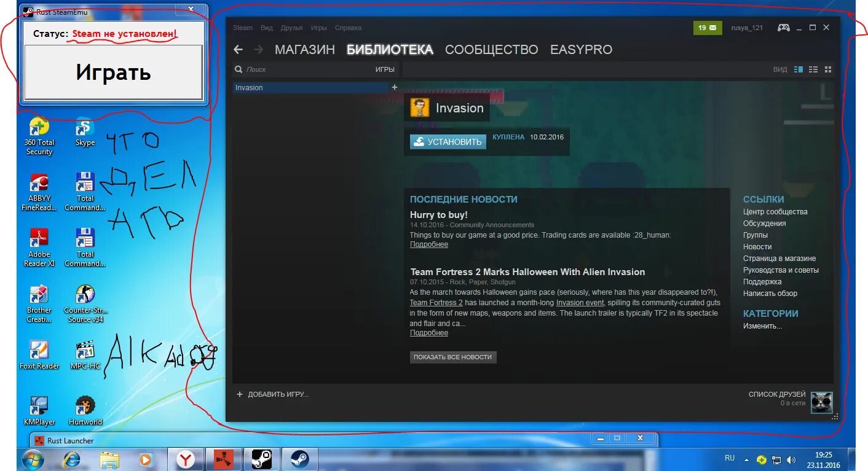
Task: Select grid view icon in library
Action: [827, 69]
